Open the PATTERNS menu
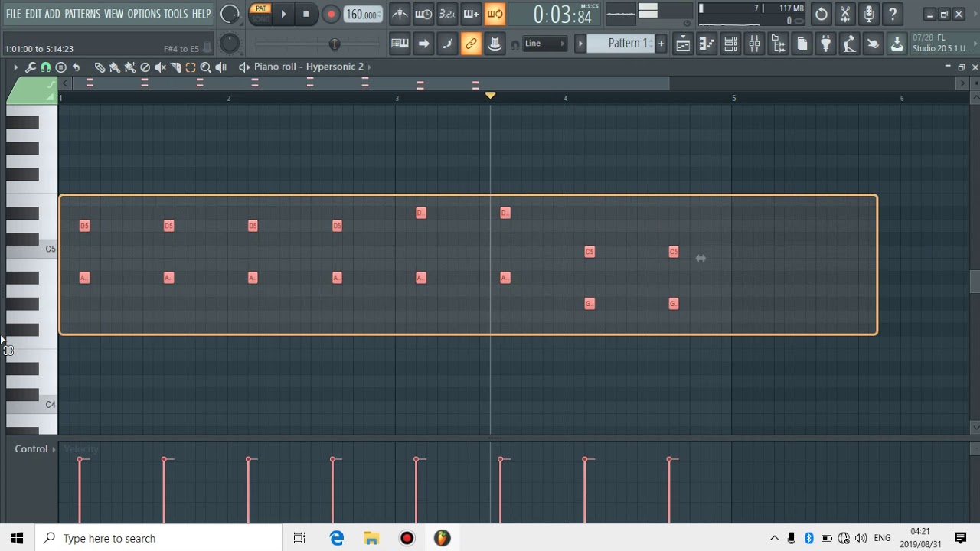This screenshot has height=551, width=980. pyautogui.click(x=82, y=14)
